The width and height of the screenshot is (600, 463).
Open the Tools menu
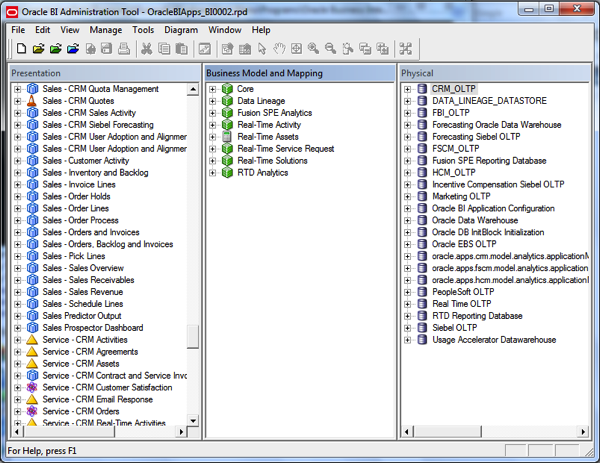click(x=143, y=30)
